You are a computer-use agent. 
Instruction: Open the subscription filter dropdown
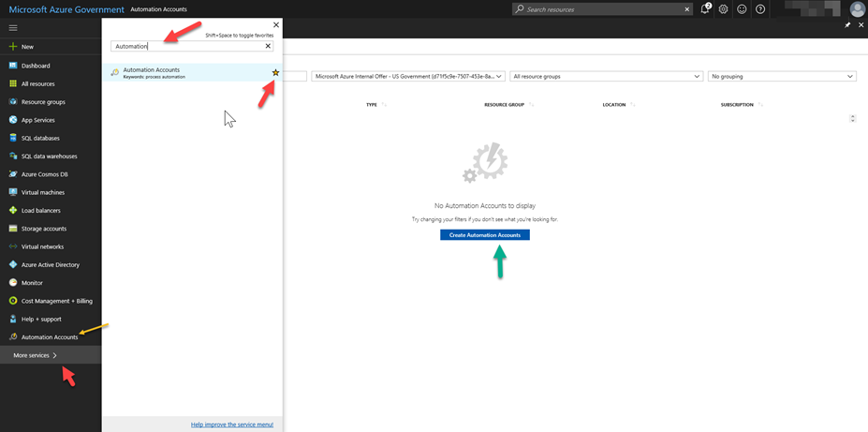[408, 77]
